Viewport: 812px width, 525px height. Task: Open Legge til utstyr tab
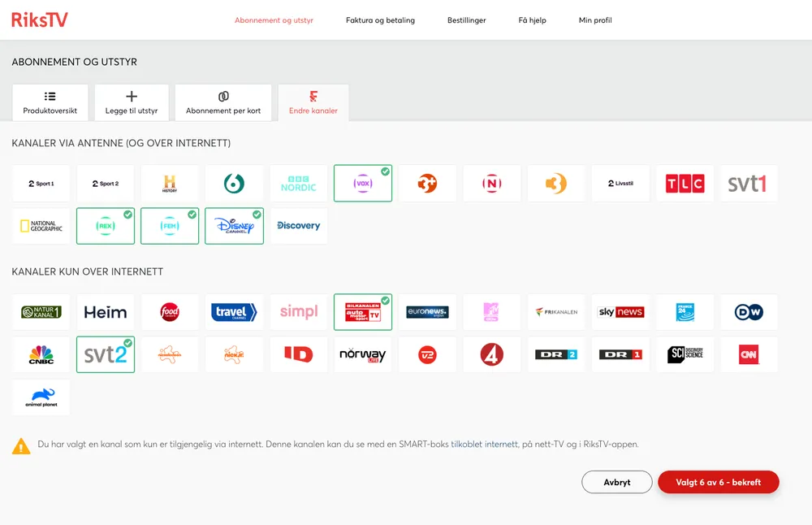[x=132, y=103]
